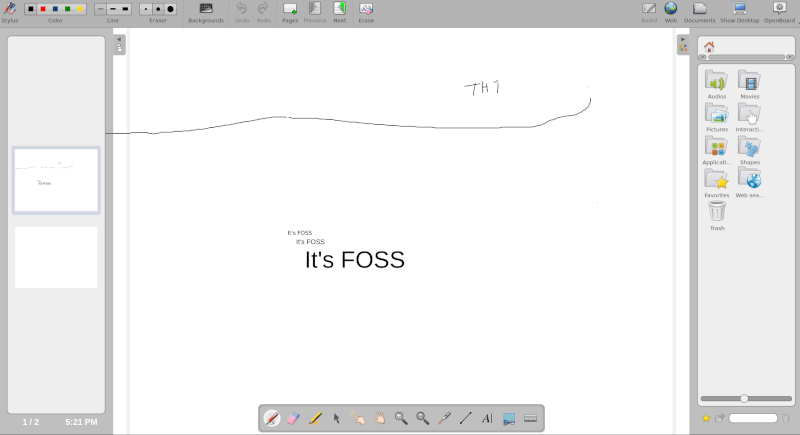Activate the Capture region tool
The height and width of the screenshot is (435, 800).
tap(509, 418)
